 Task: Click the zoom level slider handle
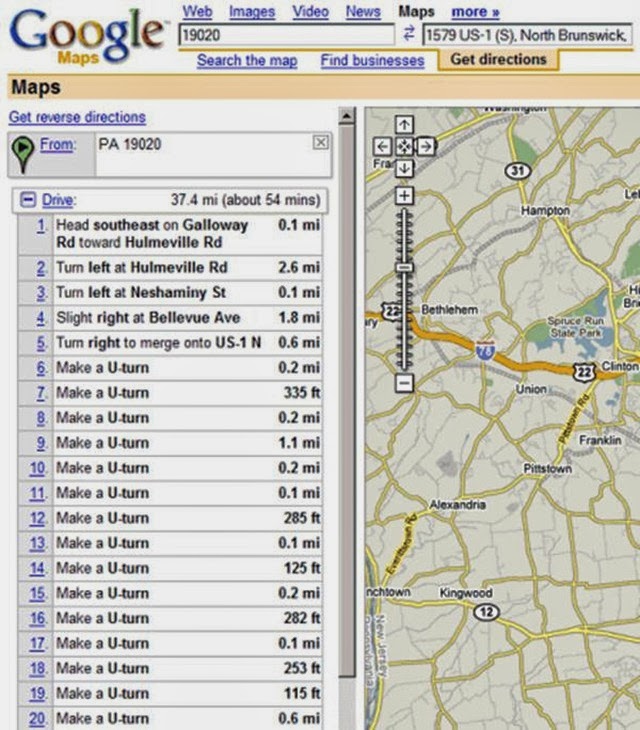click(404, 268)
